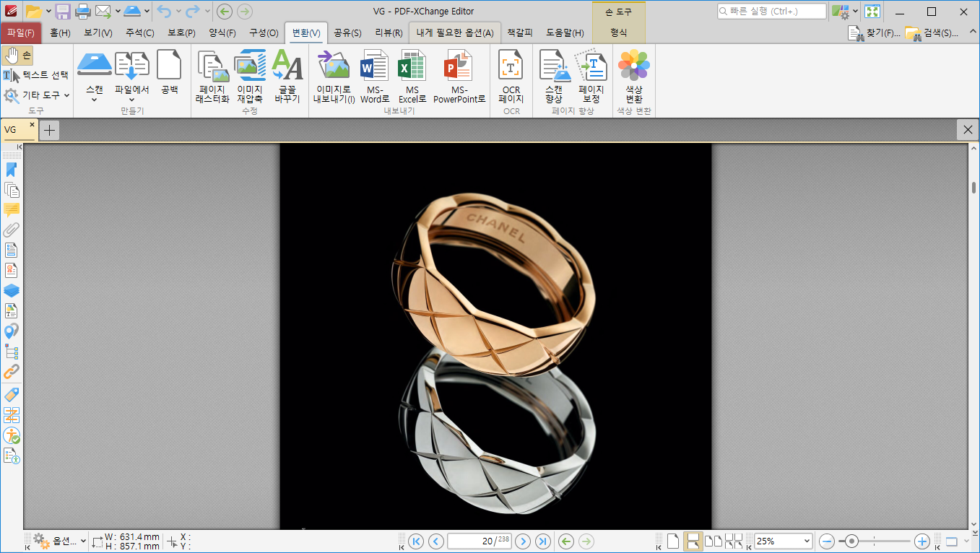
Task: Switch to two pages layout
Action: (713, 541)
